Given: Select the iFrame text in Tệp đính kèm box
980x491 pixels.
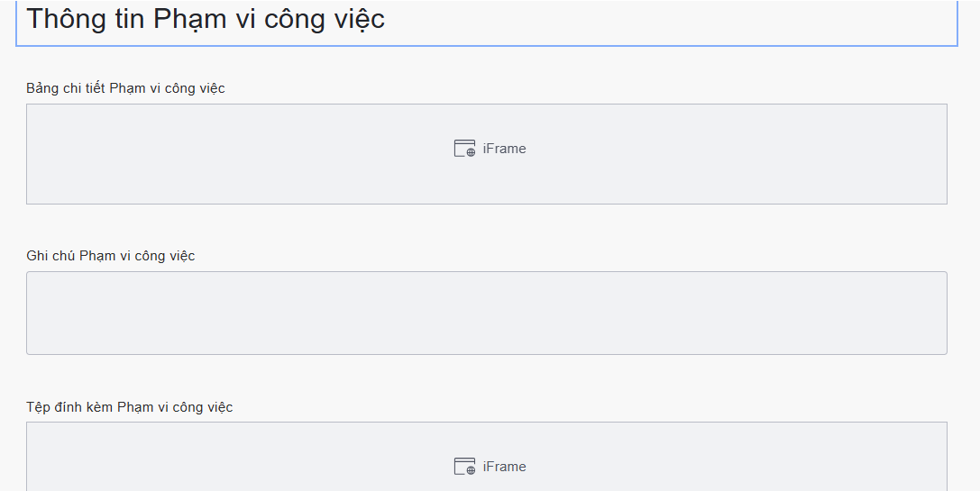Looking at the screenshot, I should 504,467.
